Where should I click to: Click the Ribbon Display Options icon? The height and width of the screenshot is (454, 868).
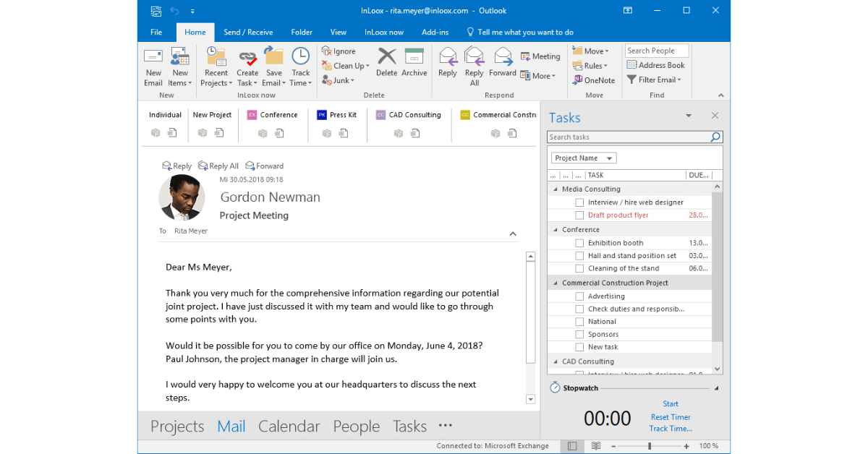click(x=629, y=11)
